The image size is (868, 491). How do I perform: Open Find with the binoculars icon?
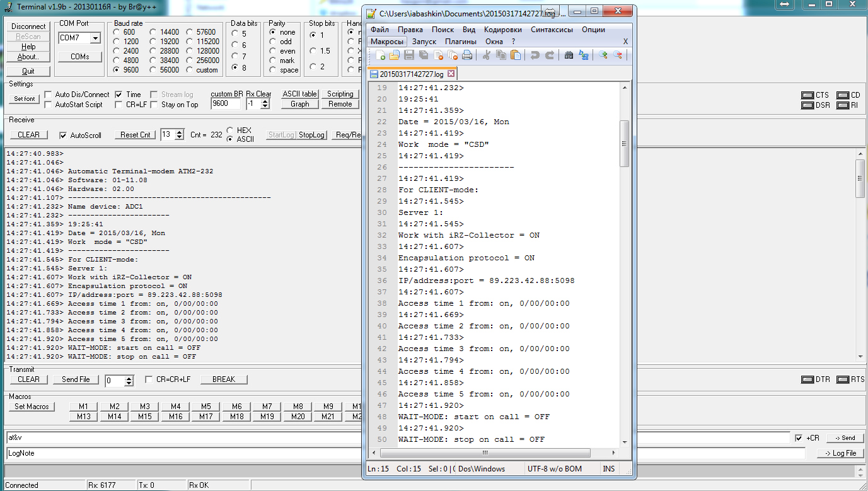pos(569,55)
